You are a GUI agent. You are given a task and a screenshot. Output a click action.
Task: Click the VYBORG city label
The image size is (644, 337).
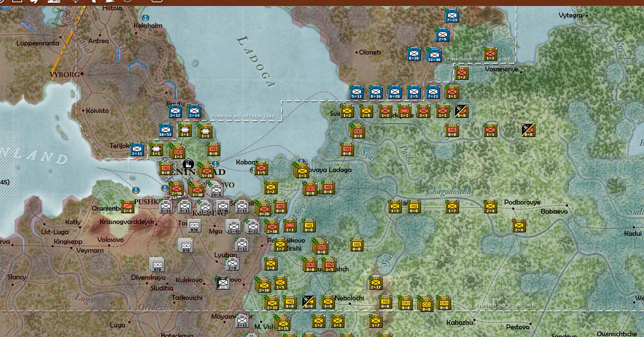tap(65, 74)
